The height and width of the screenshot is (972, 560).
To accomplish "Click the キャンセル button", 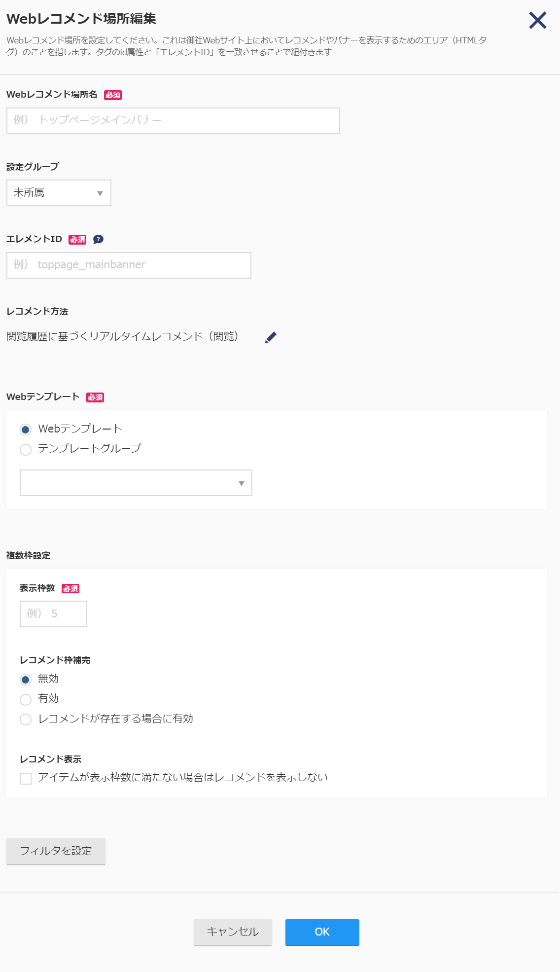I will coord(233,932).
